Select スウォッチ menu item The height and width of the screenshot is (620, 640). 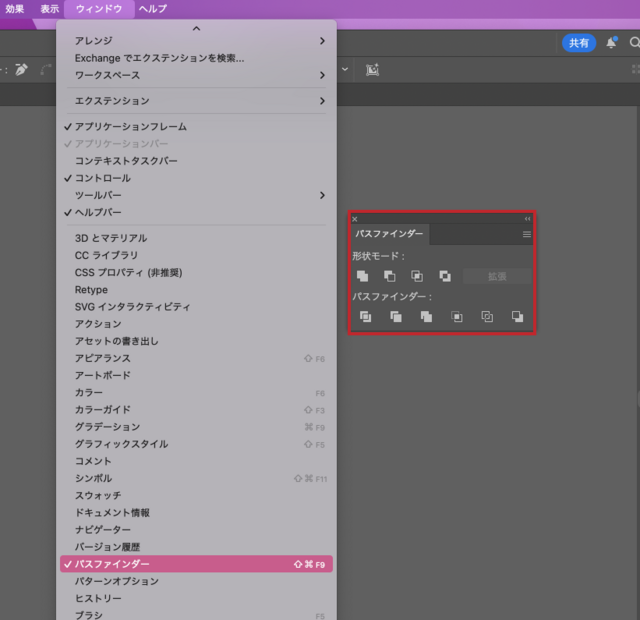tap(196, 495)
